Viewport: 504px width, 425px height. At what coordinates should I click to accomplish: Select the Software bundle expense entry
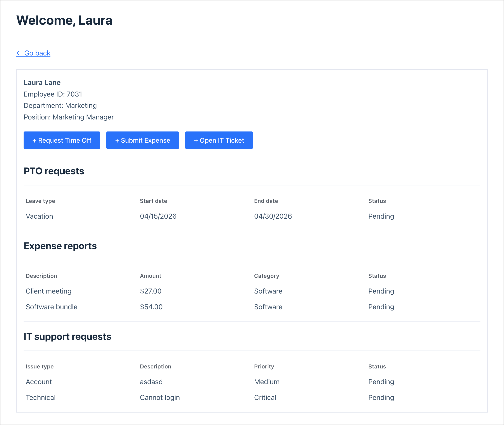(x=51, y=307)
